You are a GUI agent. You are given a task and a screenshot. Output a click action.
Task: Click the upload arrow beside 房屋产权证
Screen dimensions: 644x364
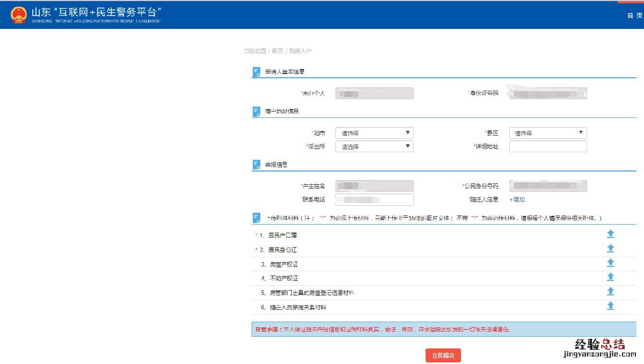click(x=610, y=263)
